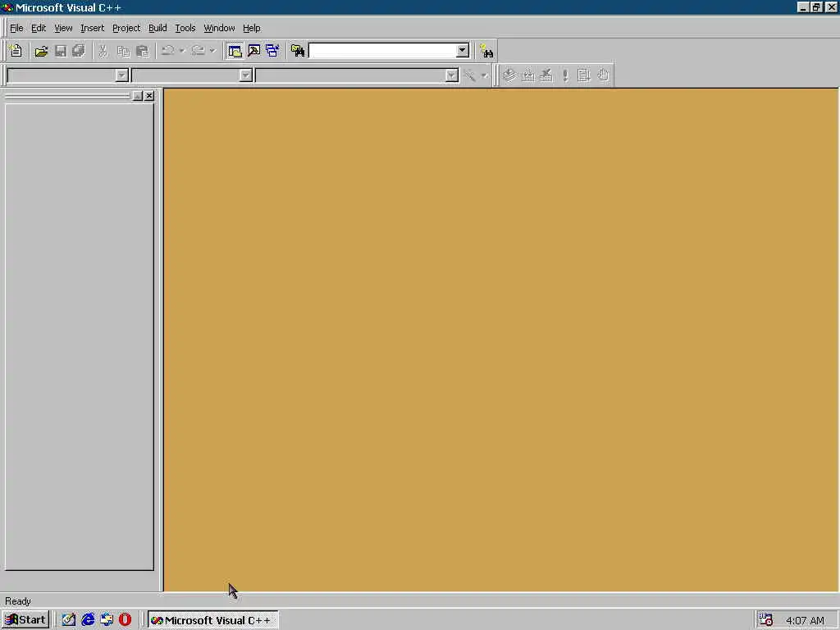Click the Insert Breakpoint hand icon

pyautogui.click(x=603, y=75)
